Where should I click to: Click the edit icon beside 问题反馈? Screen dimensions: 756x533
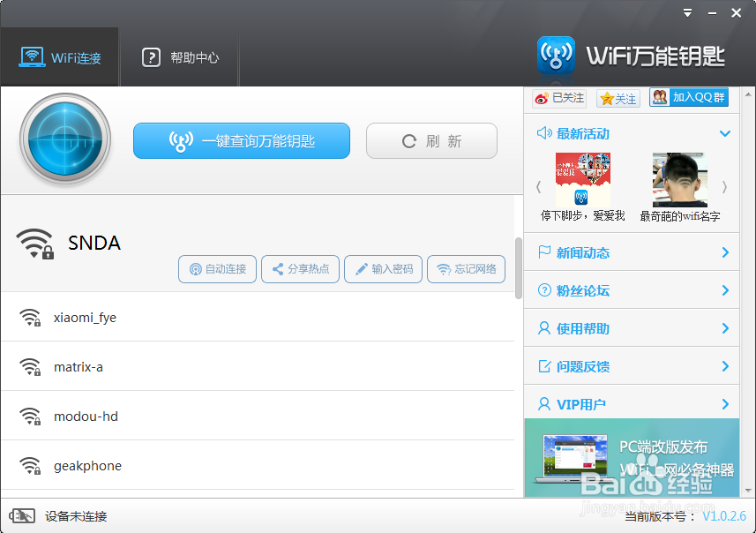click(x=544, y=366)
